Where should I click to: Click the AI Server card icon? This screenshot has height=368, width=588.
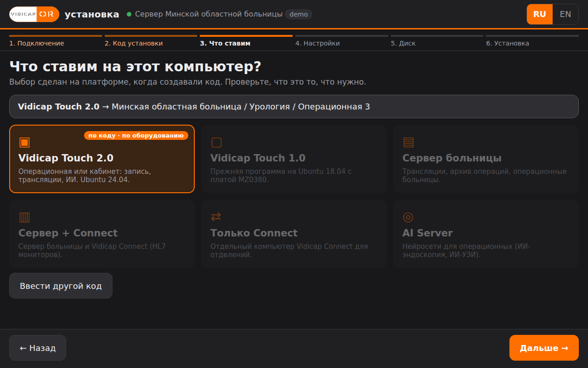(x=408, y=217)
